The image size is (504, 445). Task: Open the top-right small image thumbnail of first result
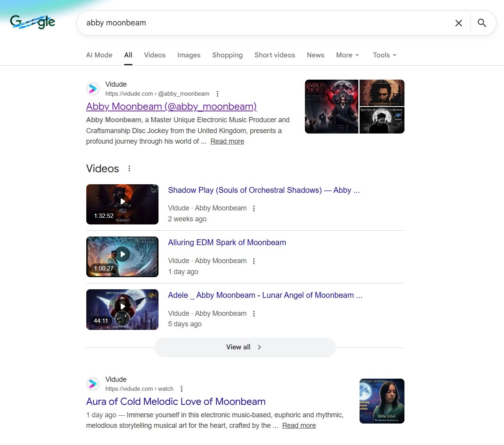click(382, 93)
